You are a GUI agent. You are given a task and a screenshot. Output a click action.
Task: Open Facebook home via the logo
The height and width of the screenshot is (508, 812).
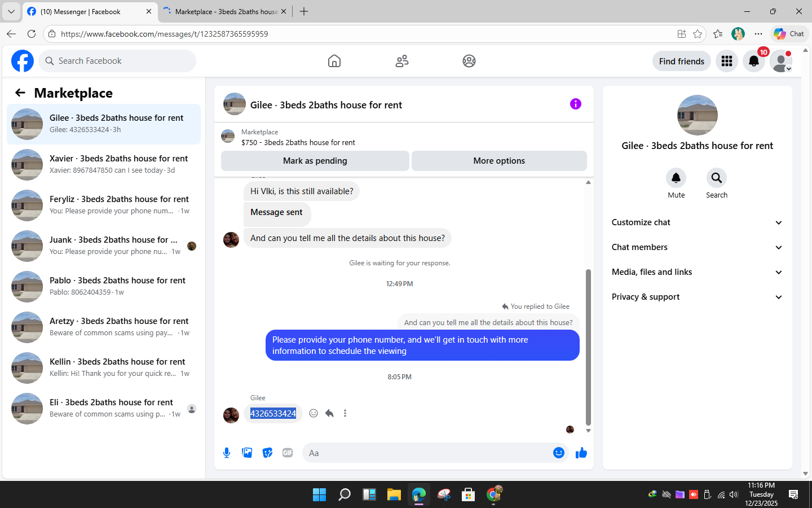[x=23, y=61]
